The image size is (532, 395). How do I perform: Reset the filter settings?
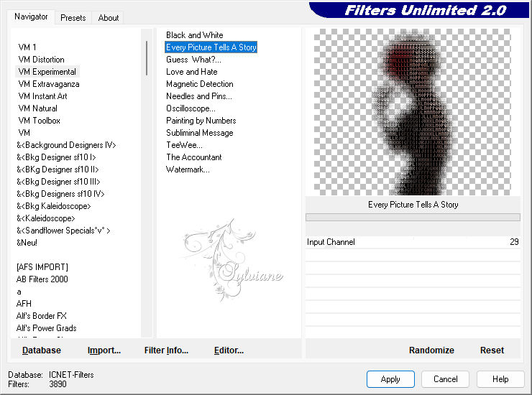[x=492, y=350]
